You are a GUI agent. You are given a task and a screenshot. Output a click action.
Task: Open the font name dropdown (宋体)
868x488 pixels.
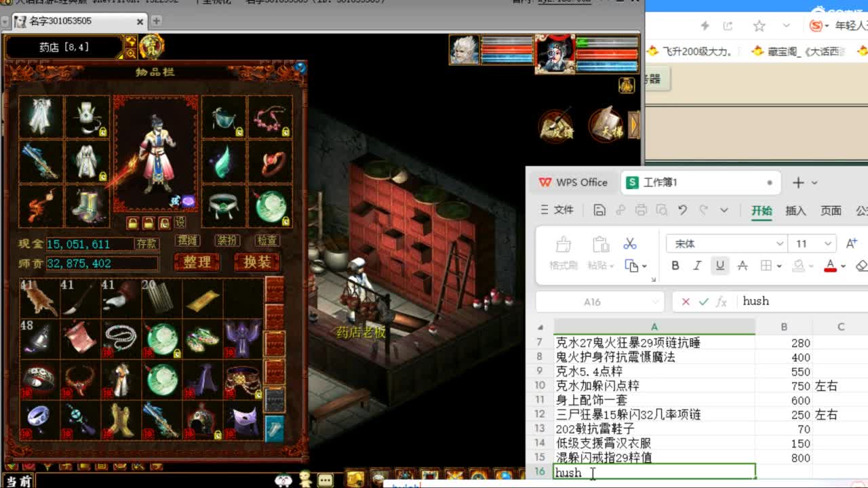[x=780, y=244]
